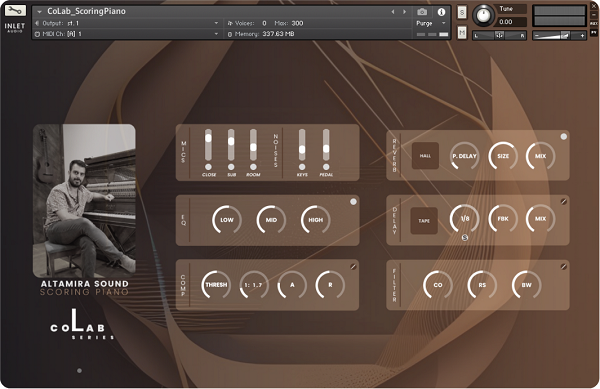
Task: Take snapshot with camera icon
Action: point(422,12)
